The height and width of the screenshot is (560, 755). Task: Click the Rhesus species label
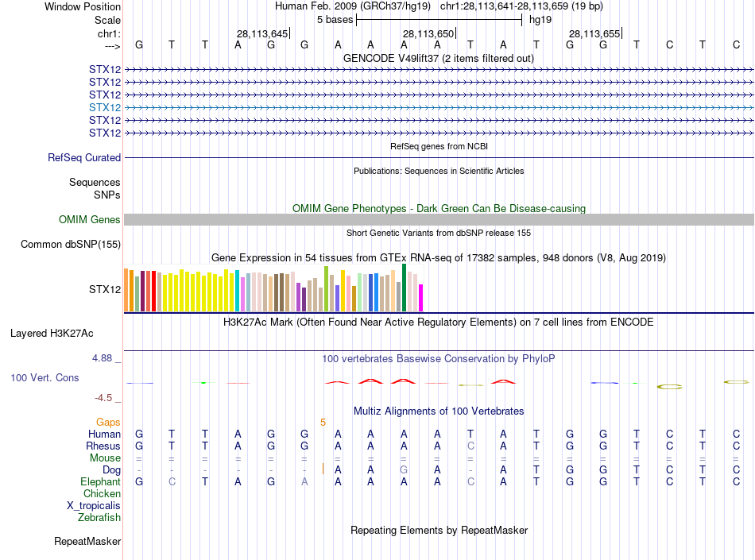coord(103,446)
